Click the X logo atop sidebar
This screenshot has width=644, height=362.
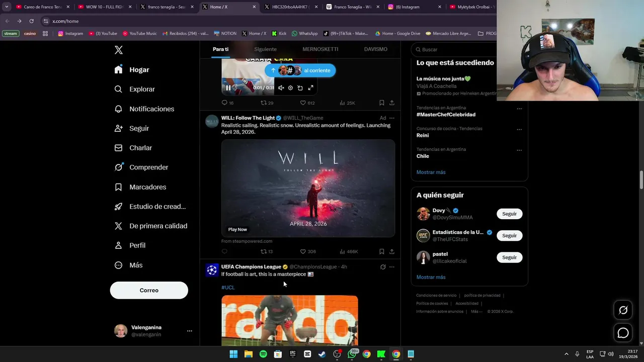point(118,50)
